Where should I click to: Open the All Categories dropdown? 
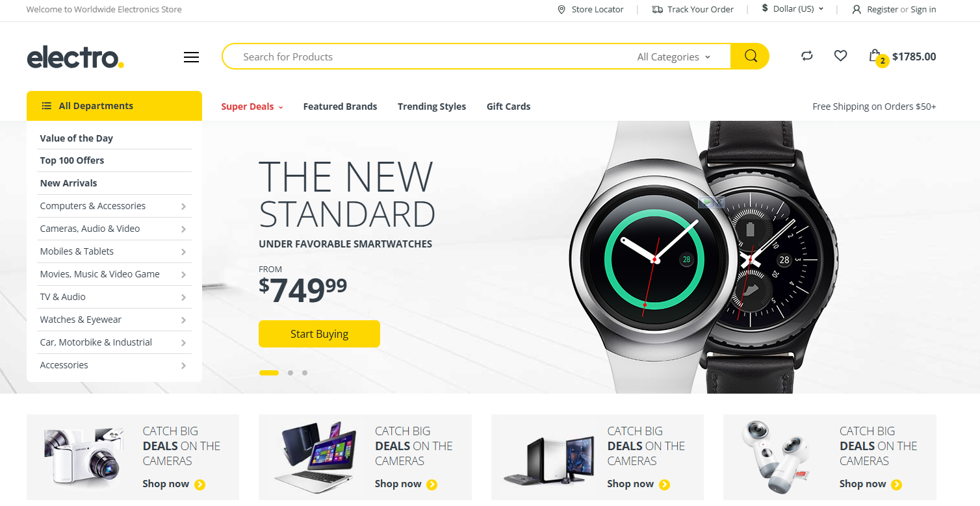coord(674,57)
